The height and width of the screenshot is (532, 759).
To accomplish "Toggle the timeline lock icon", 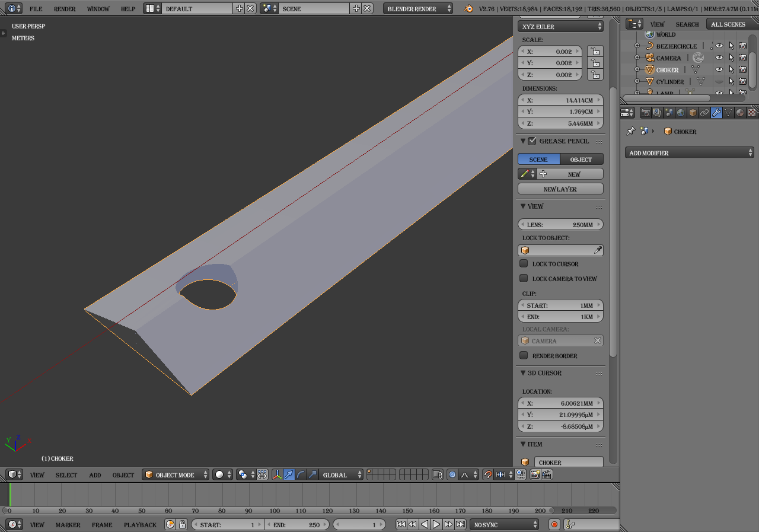I will (x=182, y=524).
